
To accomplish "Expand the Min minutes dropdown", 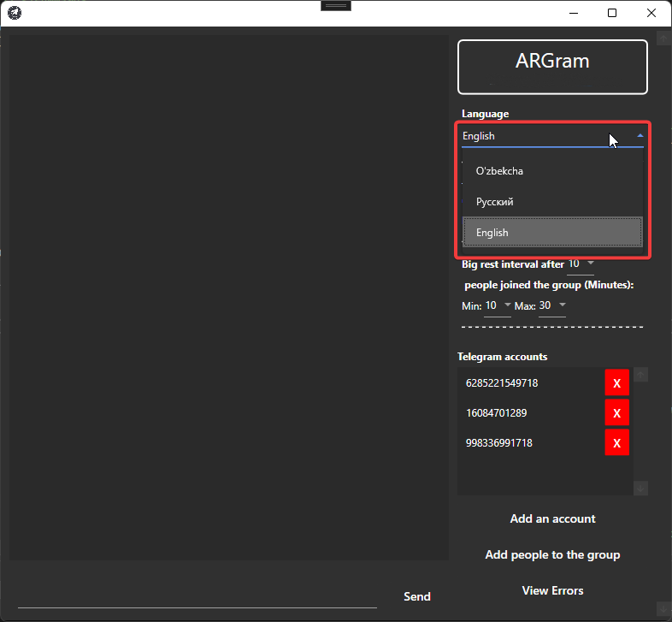I will pyautogui.click(x=507, y=305).
